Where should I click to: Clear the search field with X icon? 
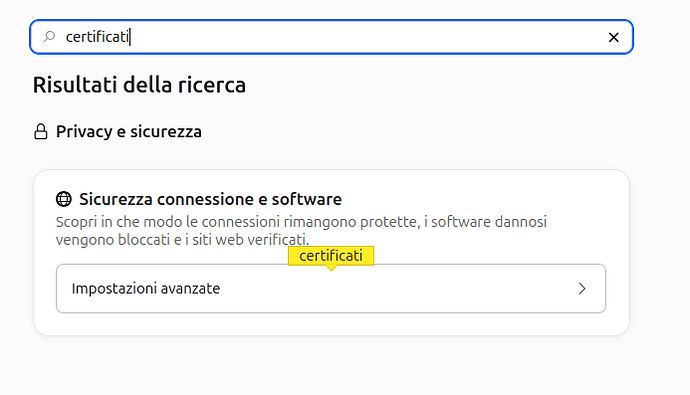[x=613, y=37]
